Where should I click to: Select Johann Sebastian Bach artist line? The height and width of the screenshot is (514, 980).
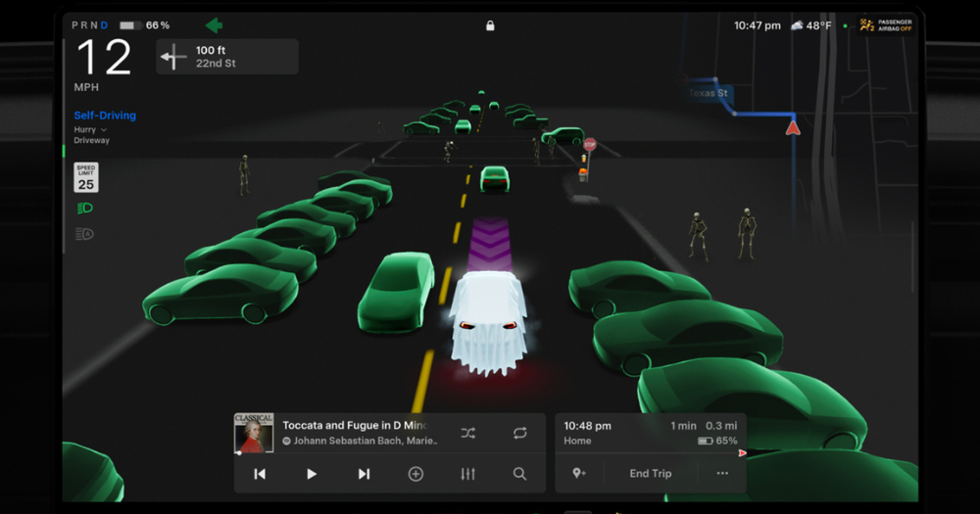(x=365, y=441)
